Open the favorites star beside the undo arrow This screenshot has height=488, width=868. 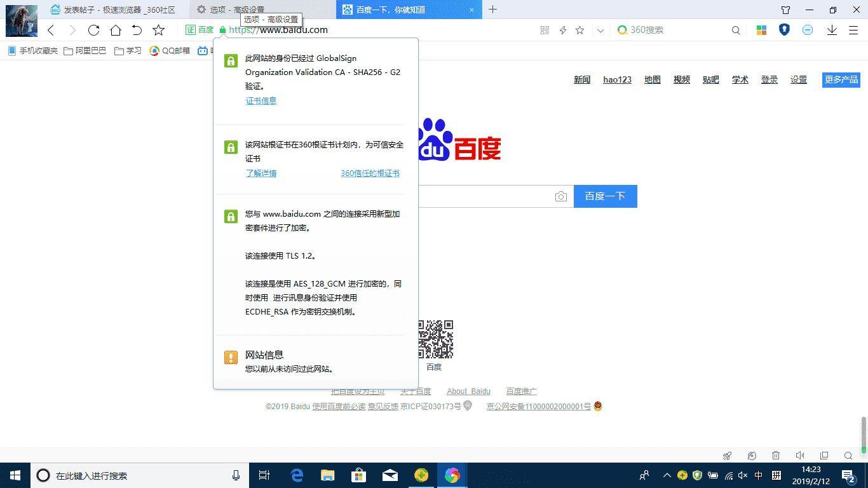click(159, 30)
